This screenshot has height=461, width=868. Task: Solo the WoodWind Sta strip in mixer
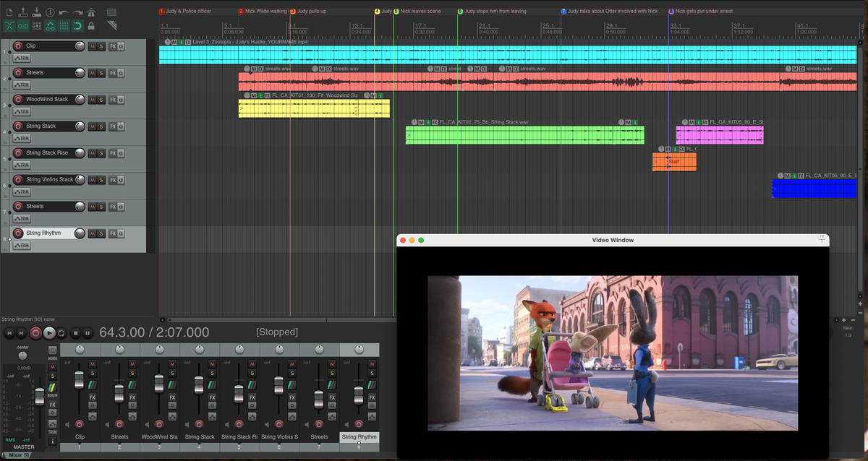click(171, 373)
